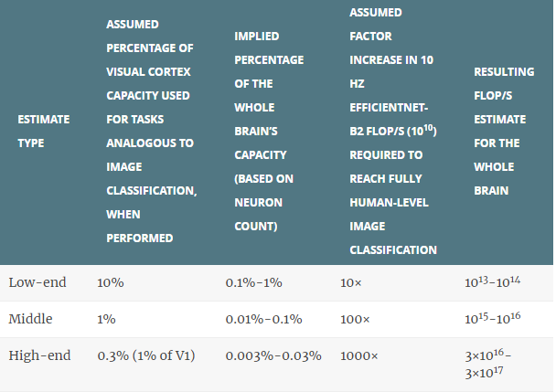Image resolution: width=556 pixels, height=392 pixels.
Task: Click the 100× factor cell
Action: click(355, 319)
